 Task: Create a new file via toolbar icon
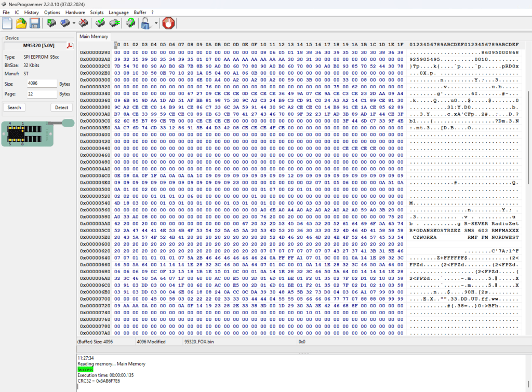pos(7,23)
